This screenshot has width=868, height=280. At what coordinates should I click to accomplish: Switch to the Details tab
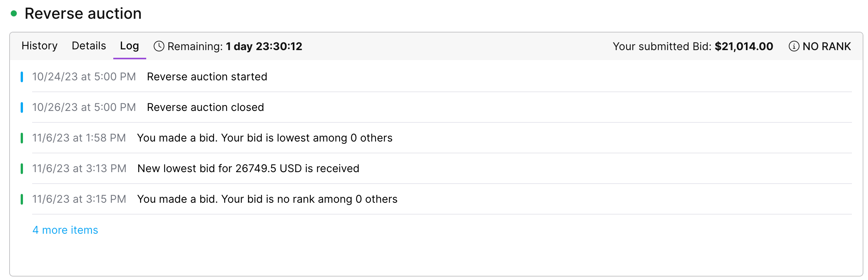(89, 46)
